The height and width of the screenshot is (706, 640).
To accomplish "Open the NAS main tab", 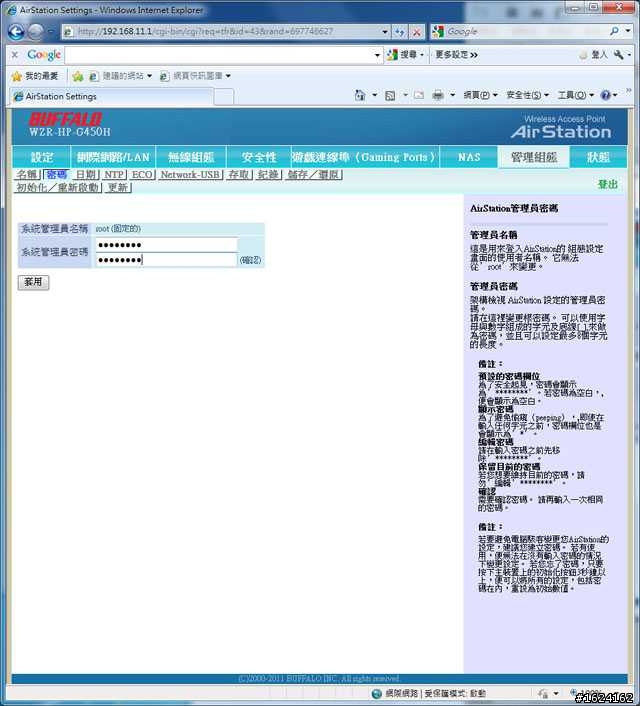I will (x=469, y=157).
